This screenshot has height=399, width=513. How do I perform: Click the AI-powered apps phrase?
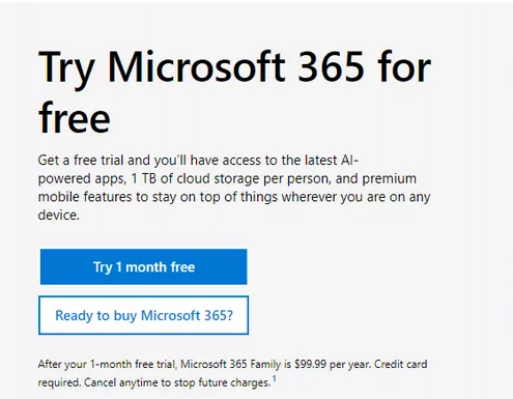(x=198, y=169)
